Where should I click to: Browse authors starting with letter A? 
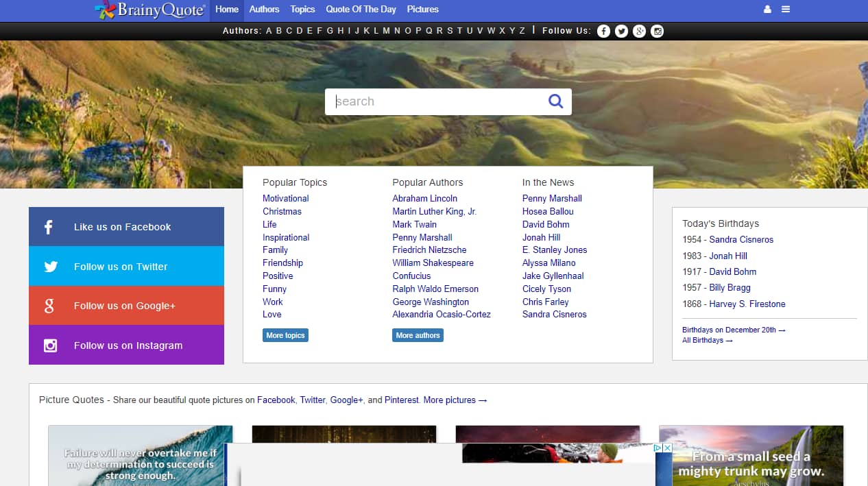point(269,31)
